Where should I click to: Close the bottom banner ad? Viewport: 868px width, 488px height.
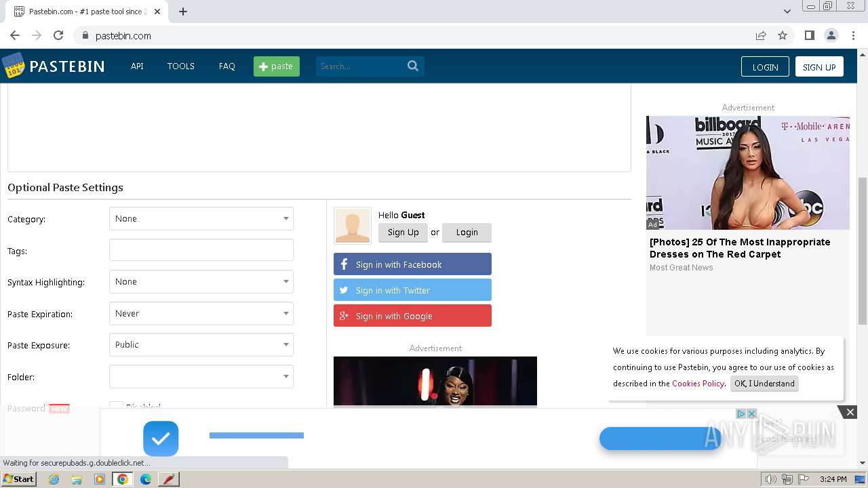pos(850,412)
